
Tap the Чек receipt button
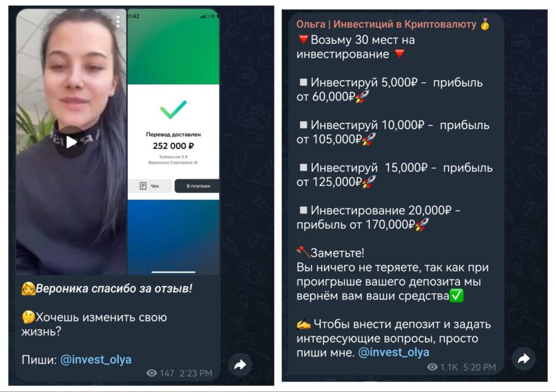(150, 186)
